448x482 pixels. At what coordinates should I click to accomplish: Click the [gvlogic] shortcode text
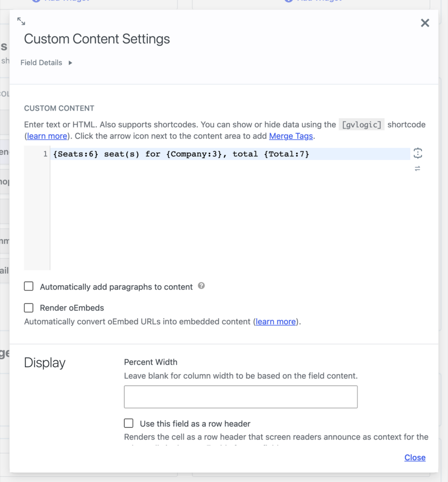361,124
